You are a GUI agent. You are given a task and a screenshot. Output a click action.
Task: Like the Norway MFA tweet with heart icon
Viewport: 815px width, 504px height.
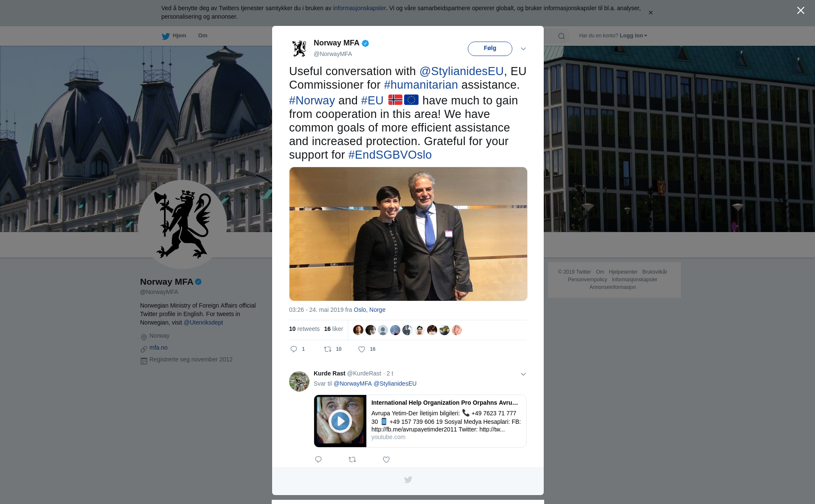(x=362, y=349)
